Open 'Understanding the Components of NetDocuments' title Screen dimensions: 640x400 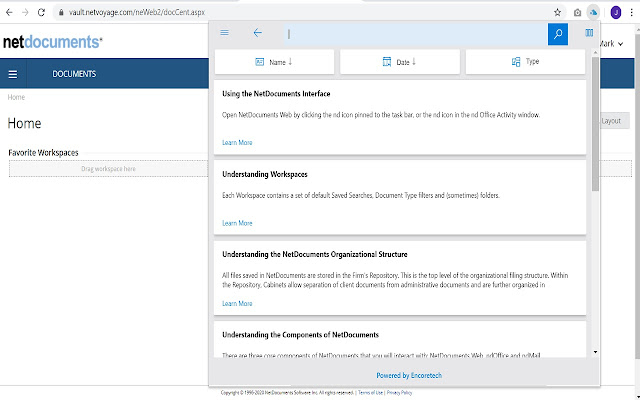click(x=300, y=335)
